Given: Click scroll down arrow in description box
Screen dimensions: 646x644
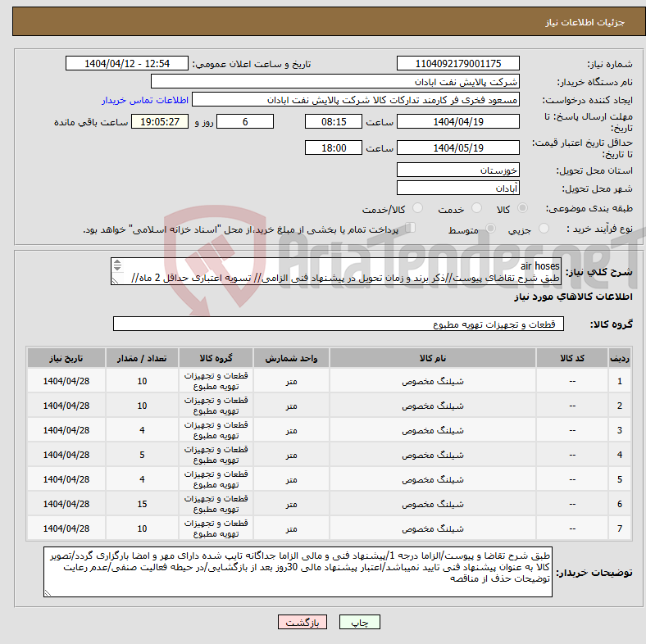Looking at the screenshot, I should [117, 269].
